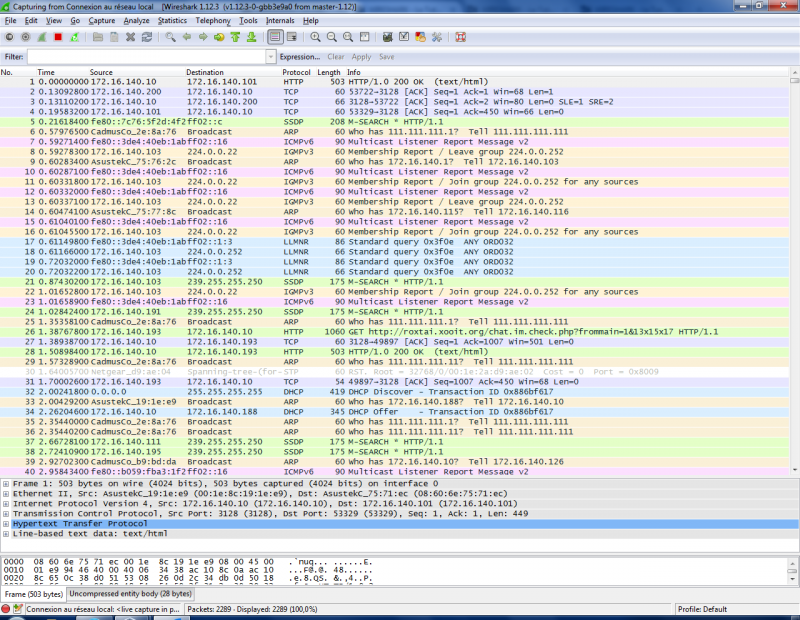Click the Save filter button
The width and height of the screenshot is (800, 620).
pos(386,57)
